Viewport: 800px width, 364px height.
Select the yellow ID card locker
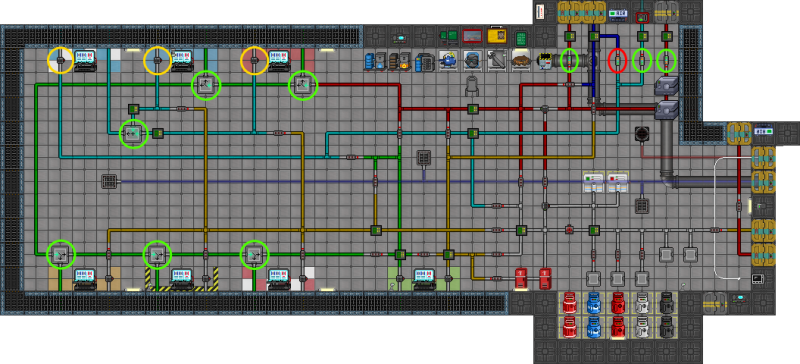tap(497, 35)
